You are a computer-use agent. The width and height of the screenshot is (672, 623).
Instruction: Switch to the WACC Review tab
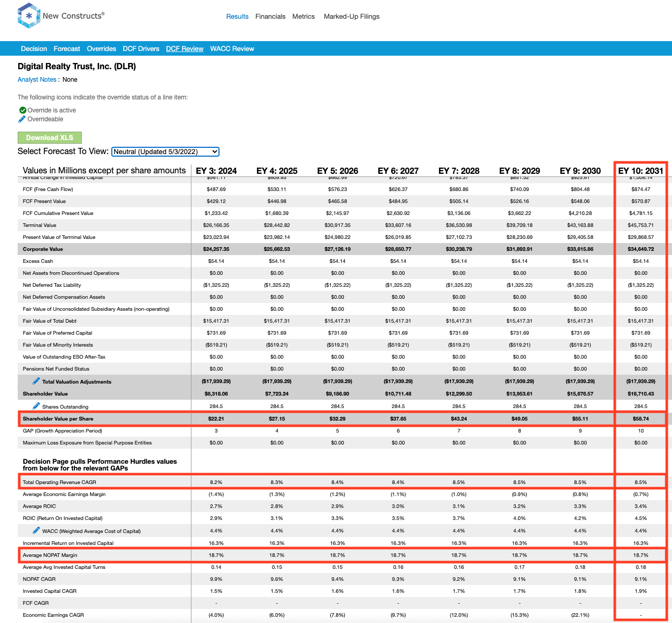coord(232,49)
